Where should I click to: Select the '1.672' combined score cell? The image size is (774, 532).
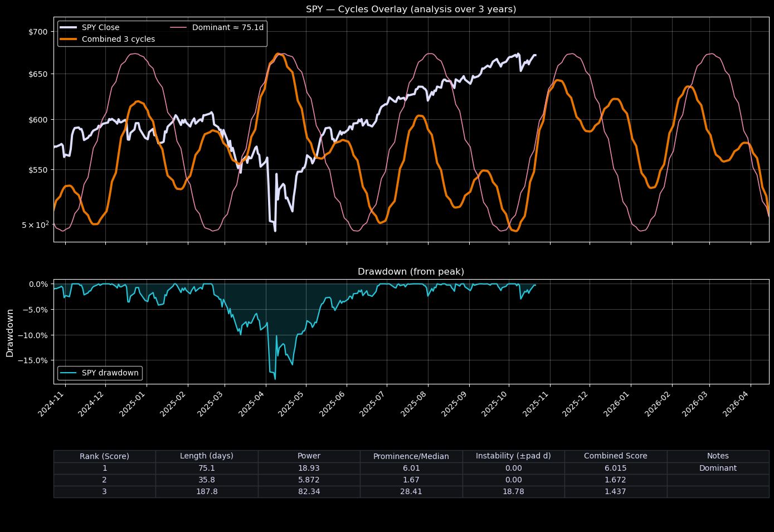(616, 480)
